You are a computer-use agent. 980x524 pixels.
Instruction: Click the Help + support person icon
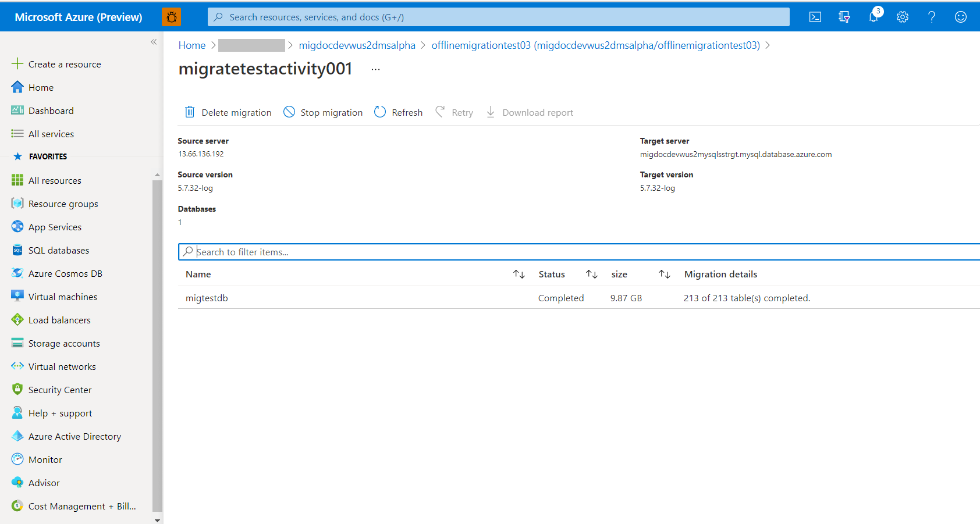tap(17, 413)
